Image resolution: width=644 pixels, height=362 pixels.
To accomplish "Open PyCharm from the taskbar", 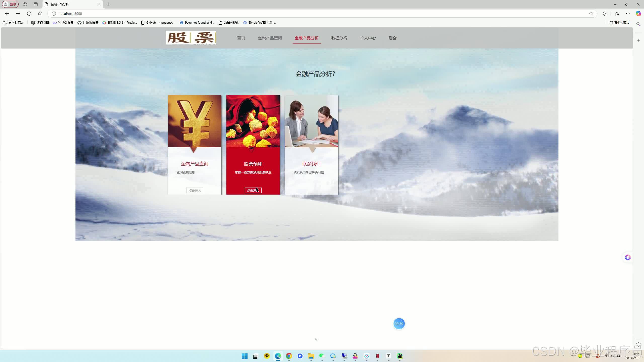I will click(399, 356).
